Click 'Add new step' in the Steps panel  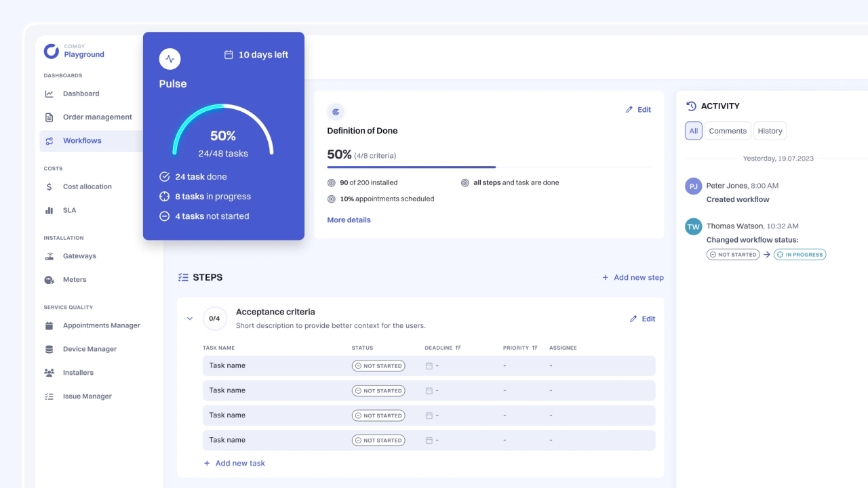[x=633, y=277]
